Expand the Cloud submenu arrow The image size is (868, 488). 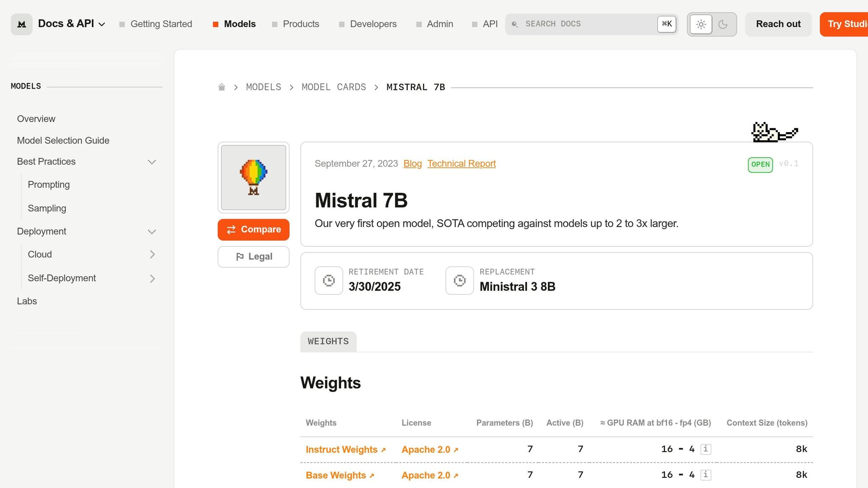[152, 254]
